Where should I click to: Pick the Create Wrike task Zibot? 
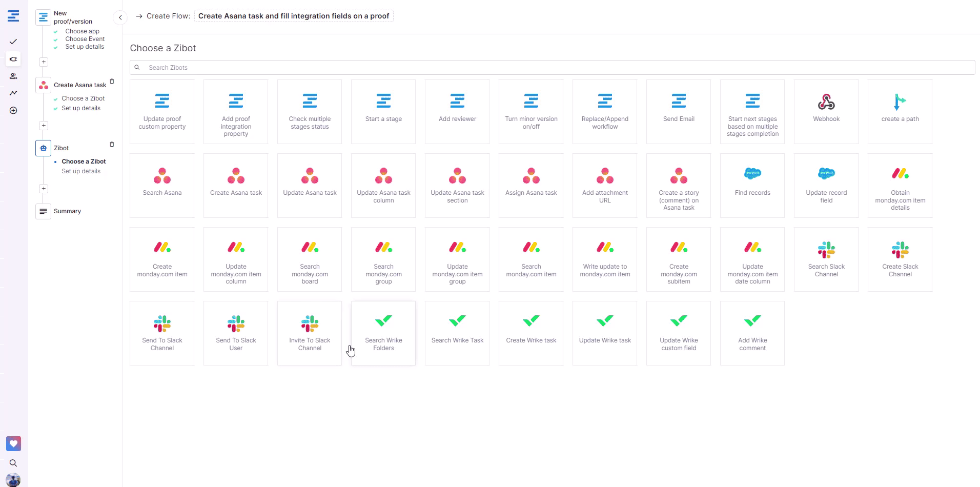(531, 333)
